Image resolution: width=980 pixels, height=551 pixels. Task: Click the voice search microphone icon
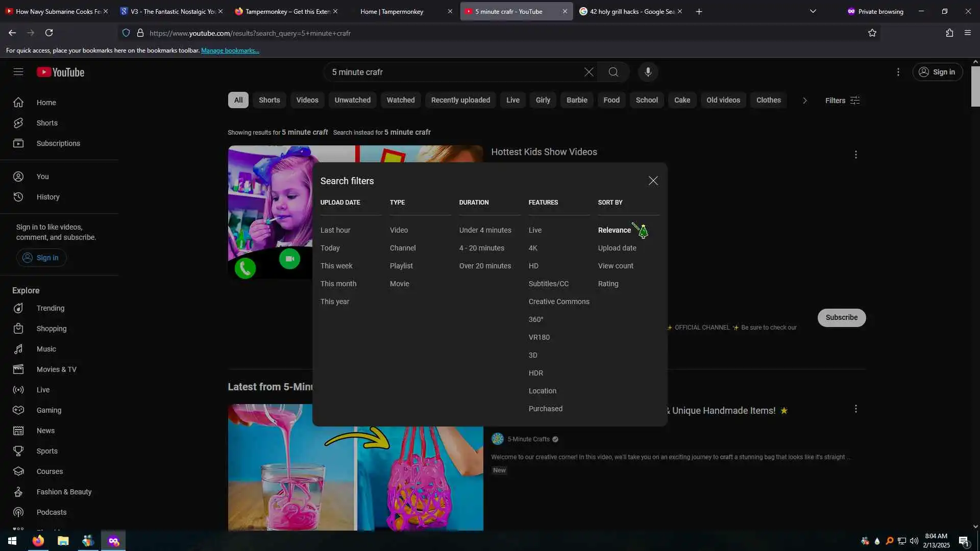click(x=648, y=72)
